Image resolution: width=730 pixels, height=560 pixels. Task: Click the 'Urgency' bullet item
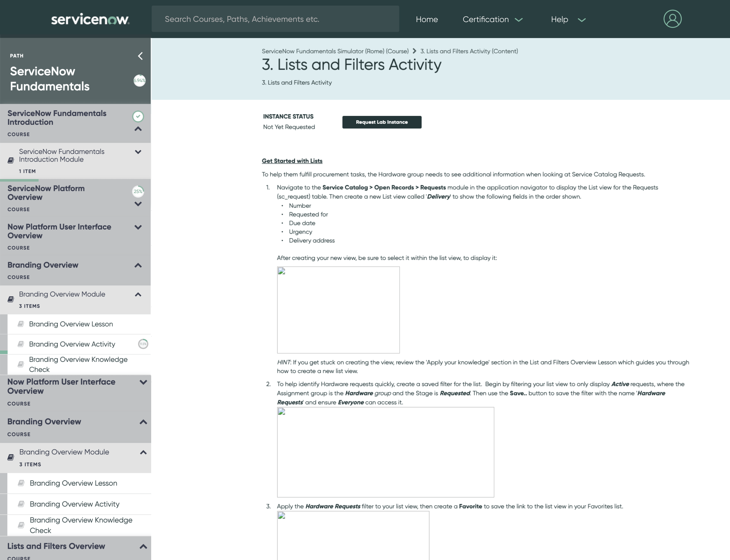pos(300,232)
